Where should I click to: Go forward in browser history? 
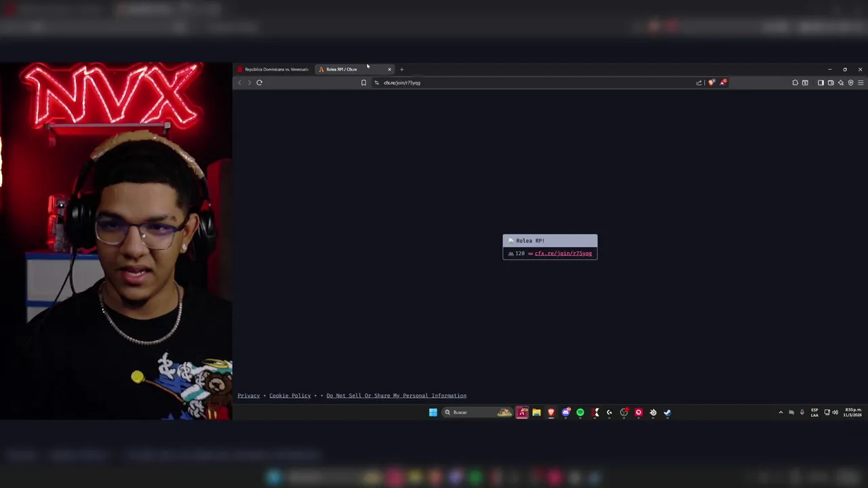click(x=249, y=83)
